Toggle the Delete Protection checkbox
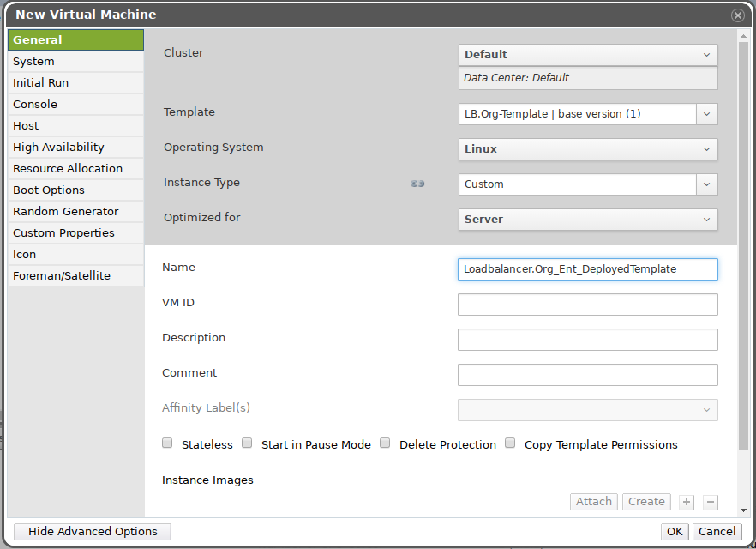Image resolution: width=756 pixels, height=549 pixels. 385,443
